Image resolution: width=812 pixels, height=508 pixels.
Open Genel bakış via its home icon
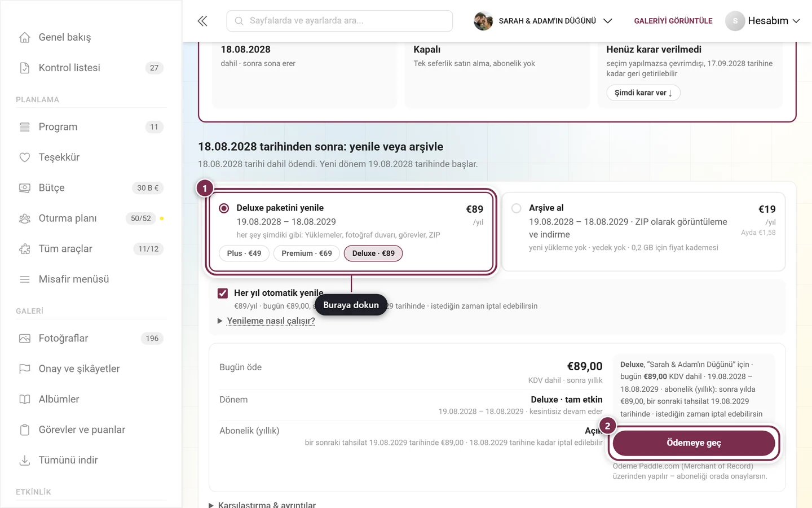25,37
